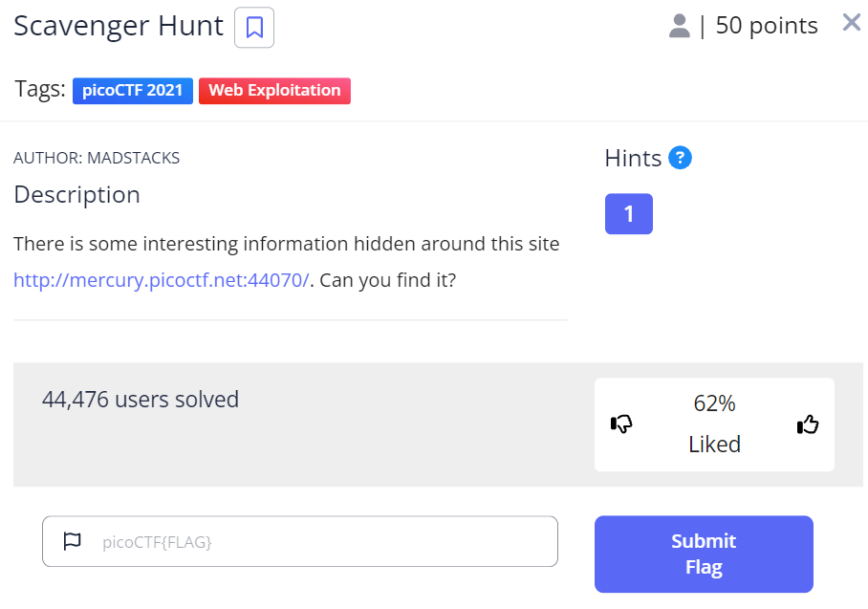Click the flag icon in input box

pos(72,541)
